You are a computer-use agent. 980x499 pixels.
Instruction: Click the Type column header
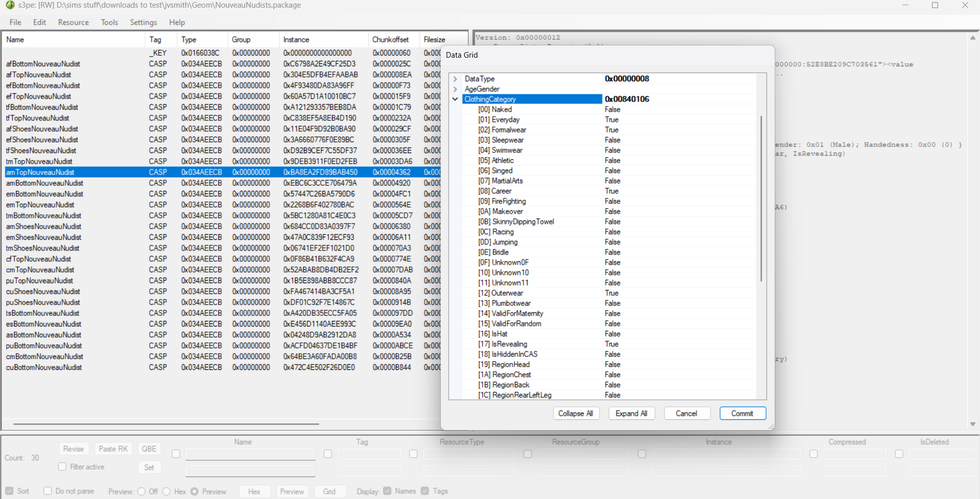tap(203, 40)
